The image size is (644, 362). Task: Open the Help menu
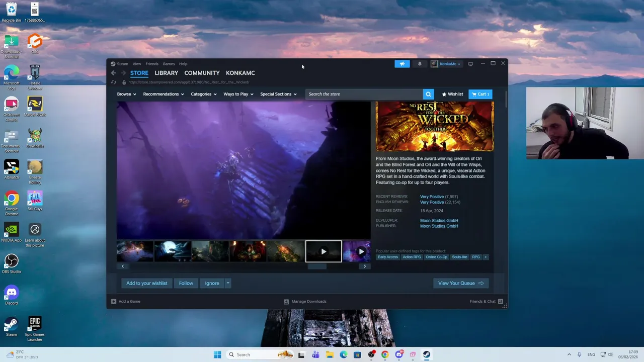(183, 64)
